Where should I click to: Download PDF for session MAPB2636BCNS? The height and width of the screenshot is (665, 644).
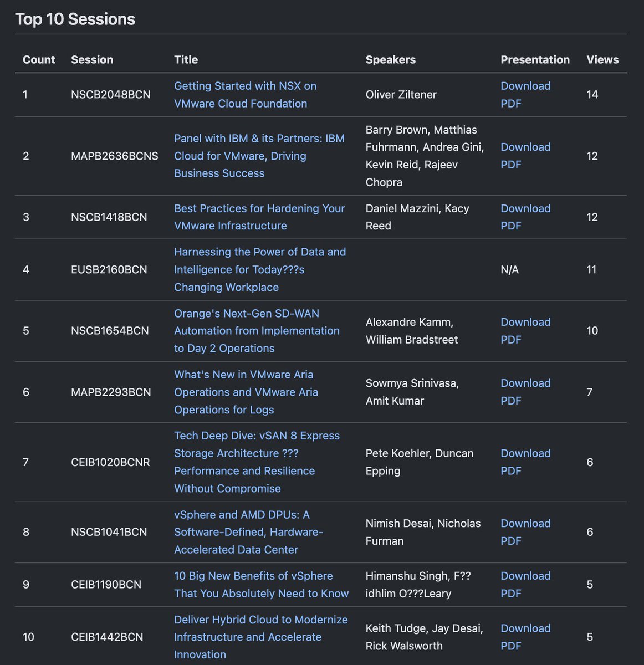525,156
